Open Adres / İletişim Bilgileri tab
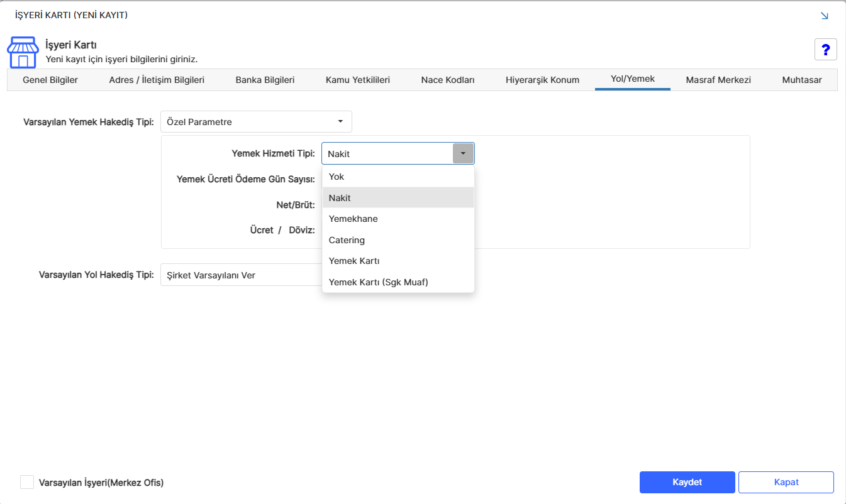The width and height of the screenshot is (846, 504). click(x=157, y=80)
